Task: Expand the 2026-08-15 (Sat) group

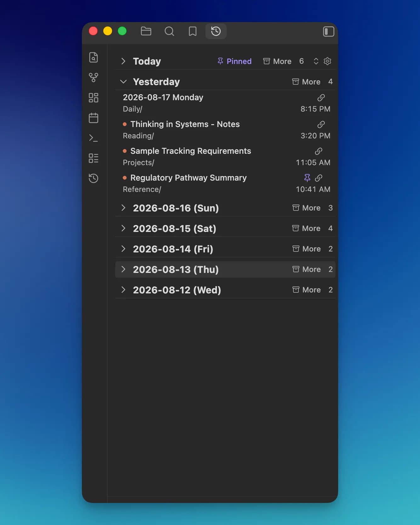Action: coord(123,228)
